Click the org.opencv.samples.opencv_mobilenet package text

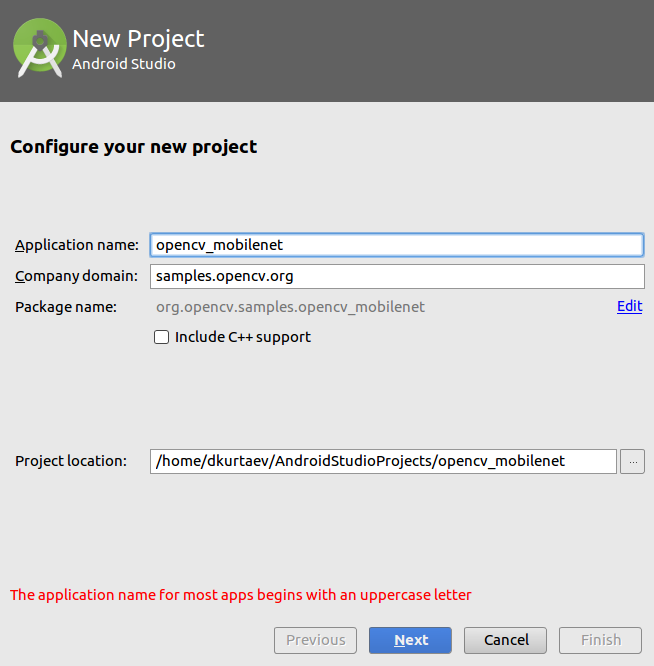(x=290, y=307)
